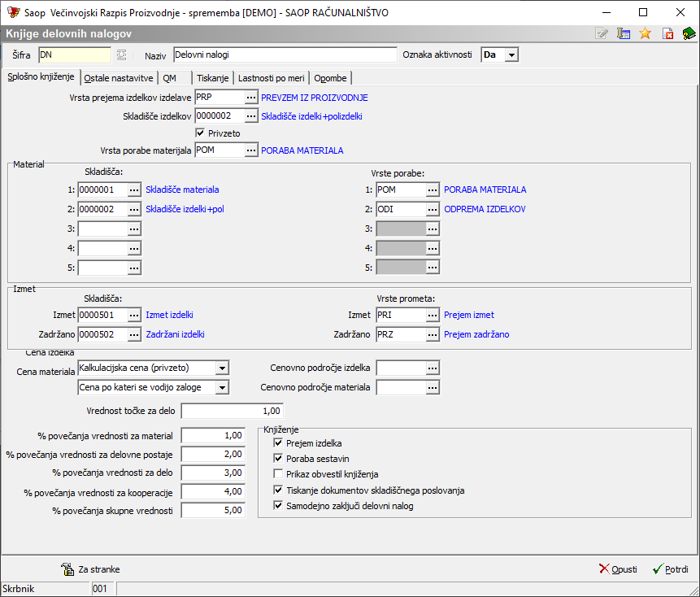Toggle the Prejem izdelka checkbox
Image resolution: width=700 pixels, height=597 pixels.
(x=278, y=443)
